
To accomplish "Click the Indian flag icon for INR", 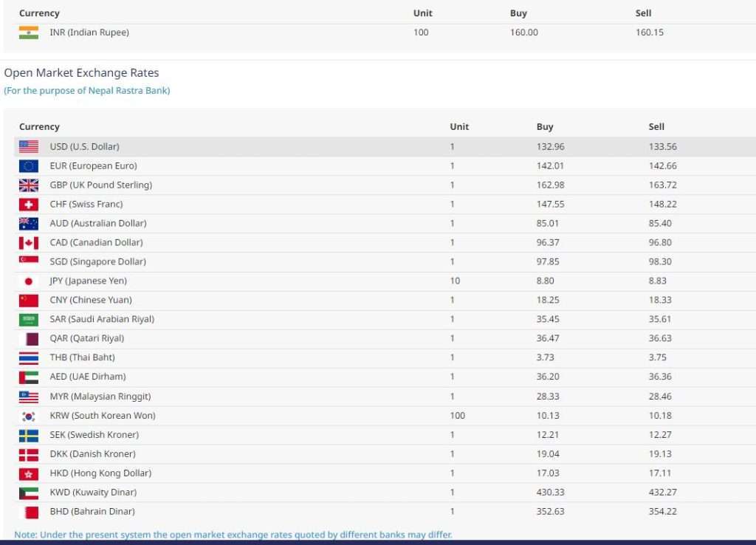I will [x=29, y=32].
